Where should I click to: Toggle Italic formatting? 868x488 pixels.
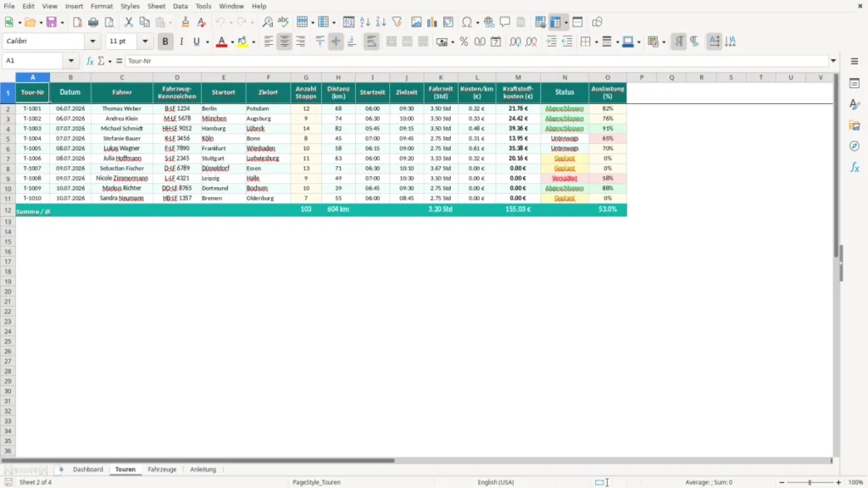tap(181, 42)
